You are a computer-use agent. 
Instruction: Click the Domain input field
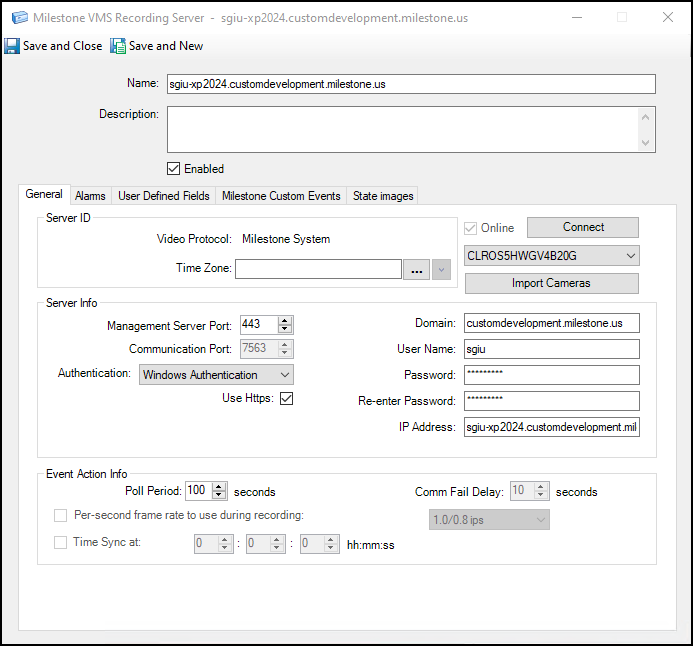(552, 323)
